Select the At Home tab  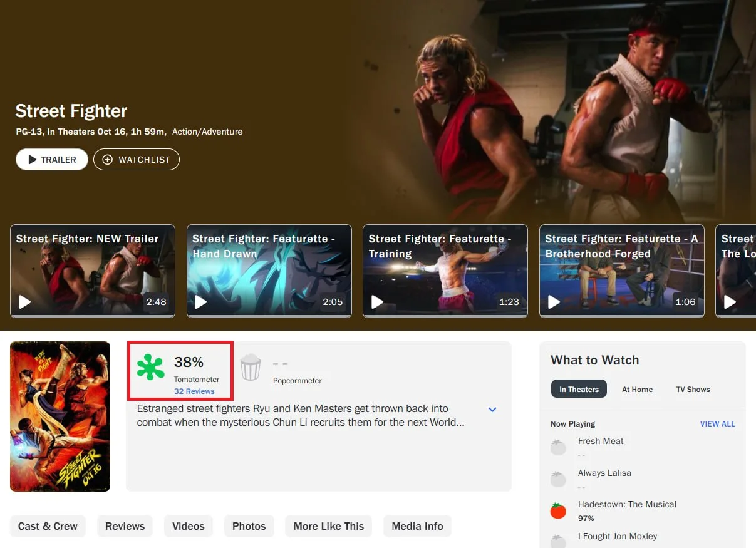click(x=637, y=389)
